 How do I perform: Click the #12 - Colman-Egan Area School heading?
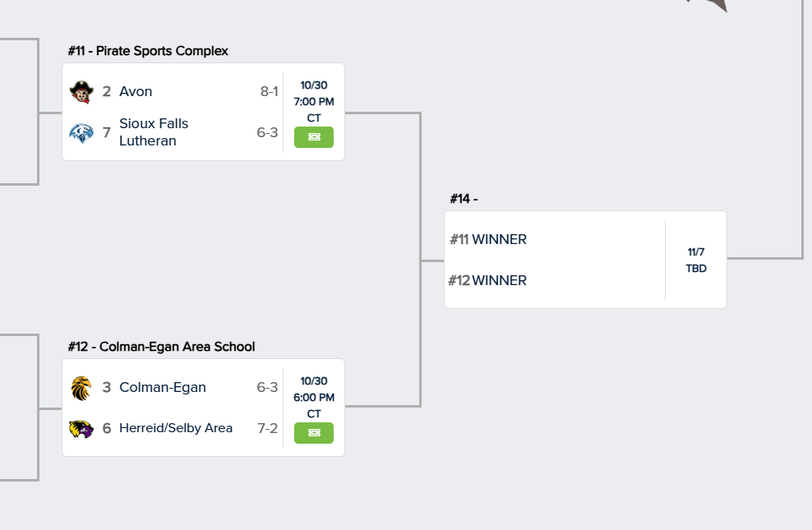tap(161, 347)
